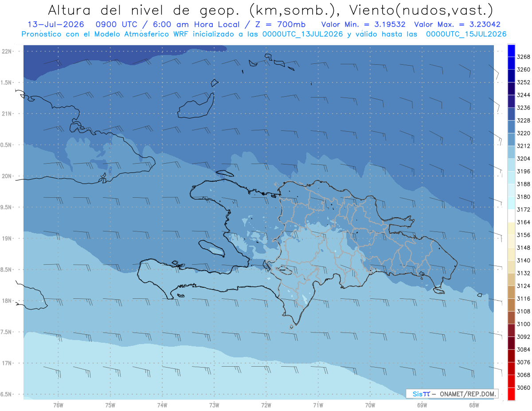Image resolution: width=532 pixels, height=411 pixels.
Task: Click the longitude label 75W
Action: 110,405
